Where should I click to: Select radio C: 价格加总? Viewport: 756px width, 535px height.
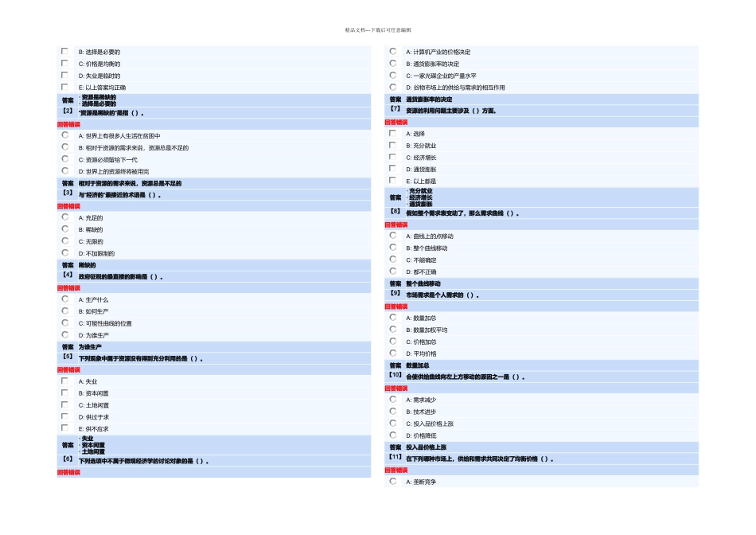[393, 341]
